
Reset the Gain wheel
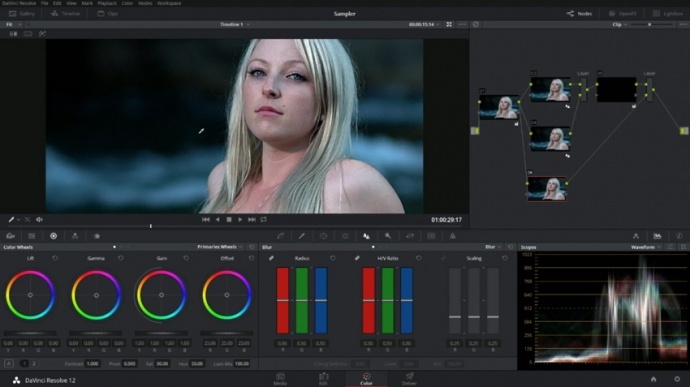(x=186, y=258)
